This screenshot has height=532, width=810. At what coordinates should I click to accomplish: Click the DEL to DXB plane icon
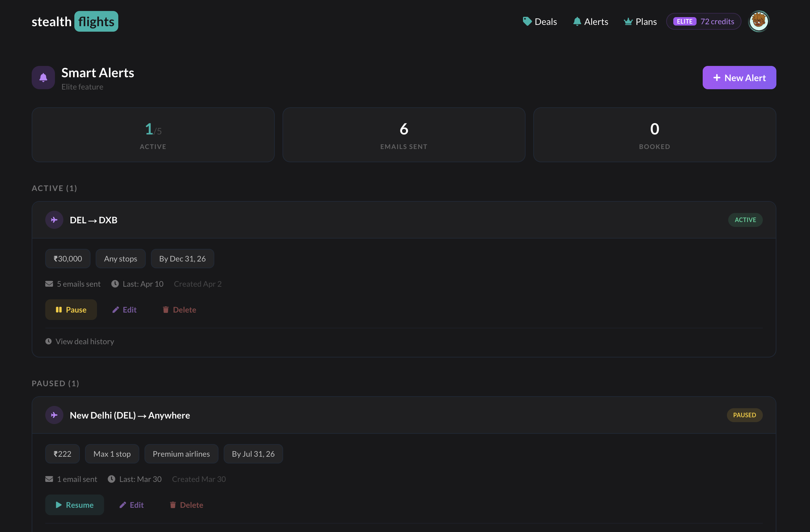pyautogui.click(x=54, y=220)
